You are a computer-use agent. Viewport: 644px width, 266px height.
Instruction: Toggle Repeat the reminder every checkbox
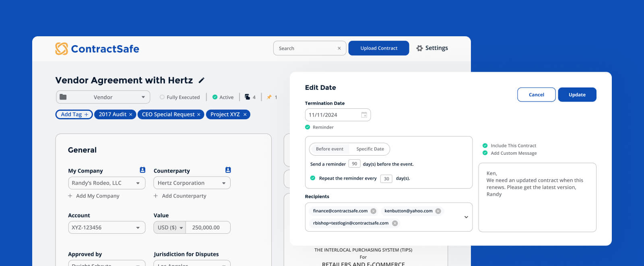[x=313, y=178]
